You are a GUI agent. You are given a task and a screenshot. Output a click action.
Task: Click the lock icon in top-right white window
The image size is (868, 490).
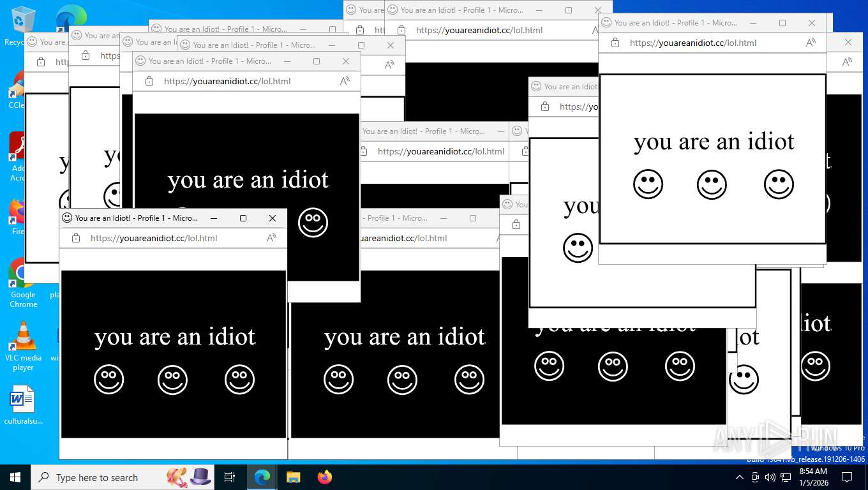[615, 43]
